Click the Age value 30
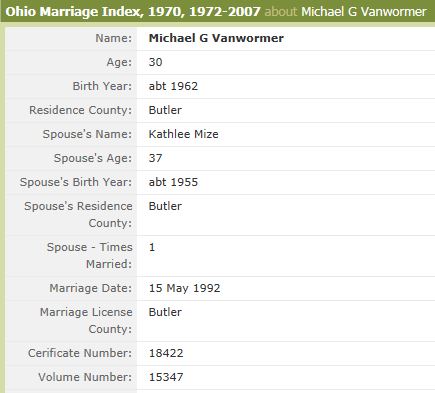 pyautogui.click(x=155, y=62)
